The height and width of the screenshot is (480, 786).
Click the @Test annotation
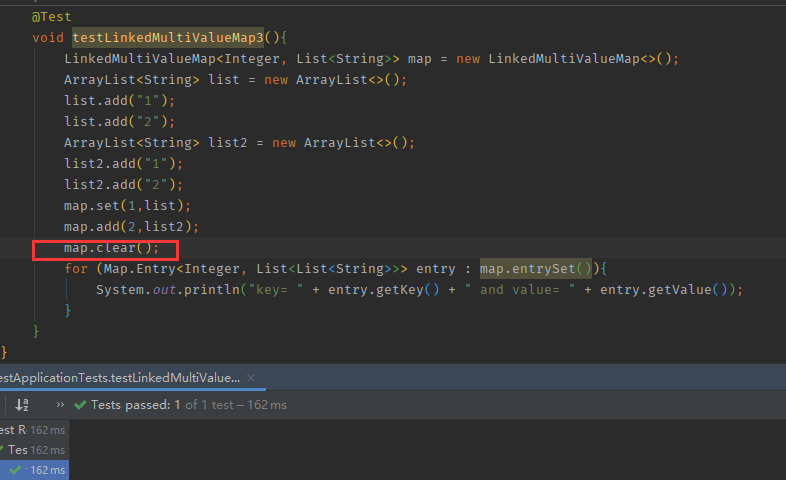51,17
